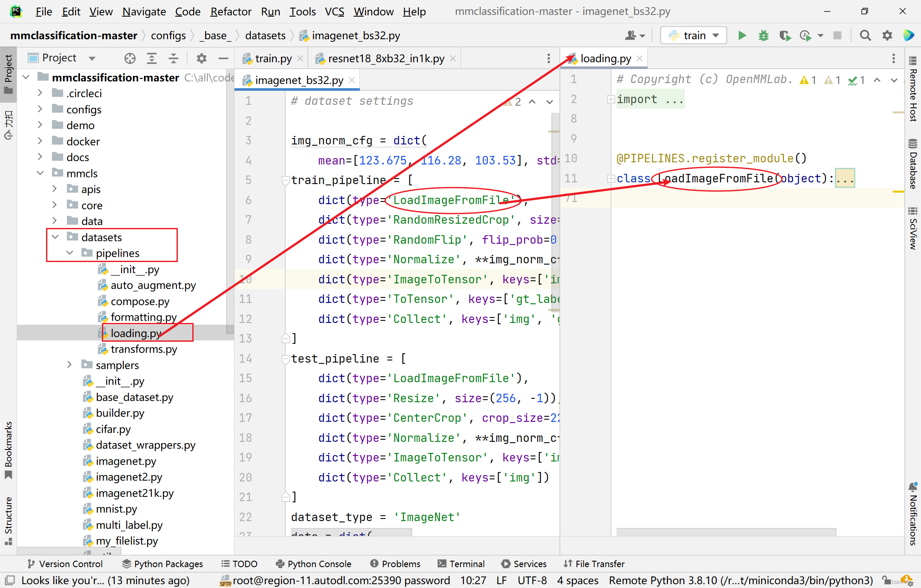This screenshot has height=588, width=921.
Task: Expand the configs folder
Action: pyautogui.click(x=40, y=109)
